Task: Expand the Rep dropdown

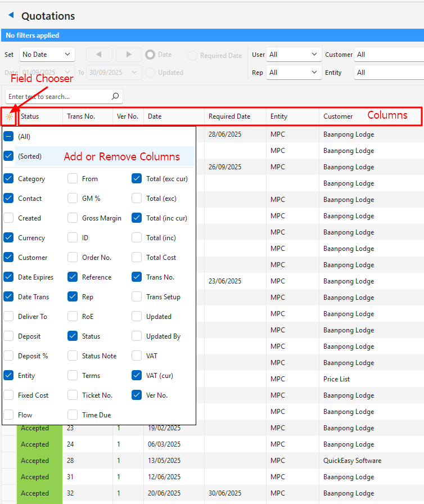Action: (294, 73)
